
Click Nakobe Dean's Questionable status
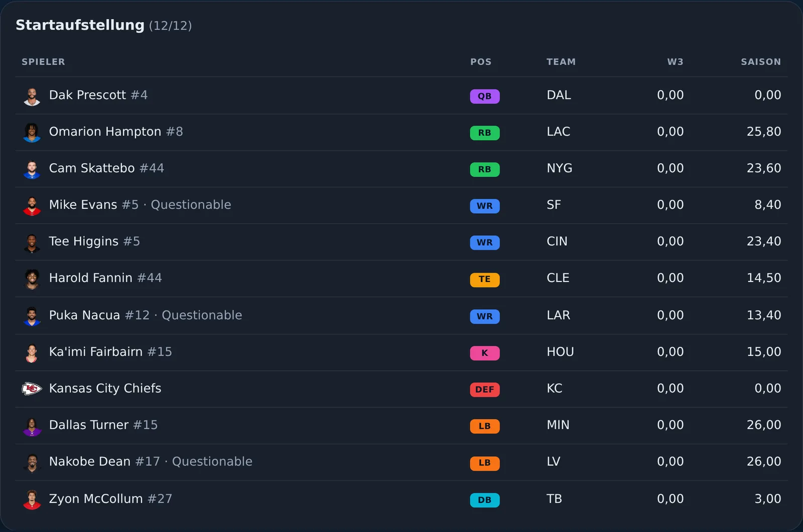click(x=212, y=462)
